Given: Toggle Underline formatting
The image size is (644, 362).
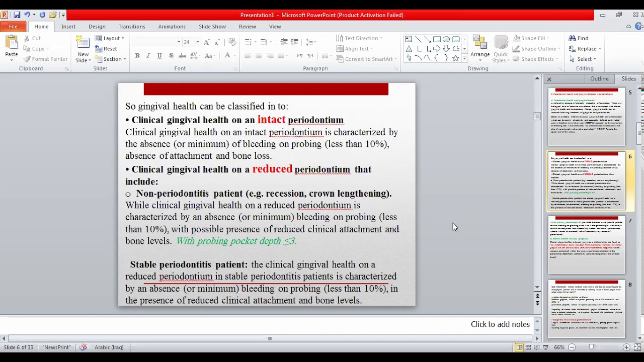Looking at the screenshot, I should (159, 56).
